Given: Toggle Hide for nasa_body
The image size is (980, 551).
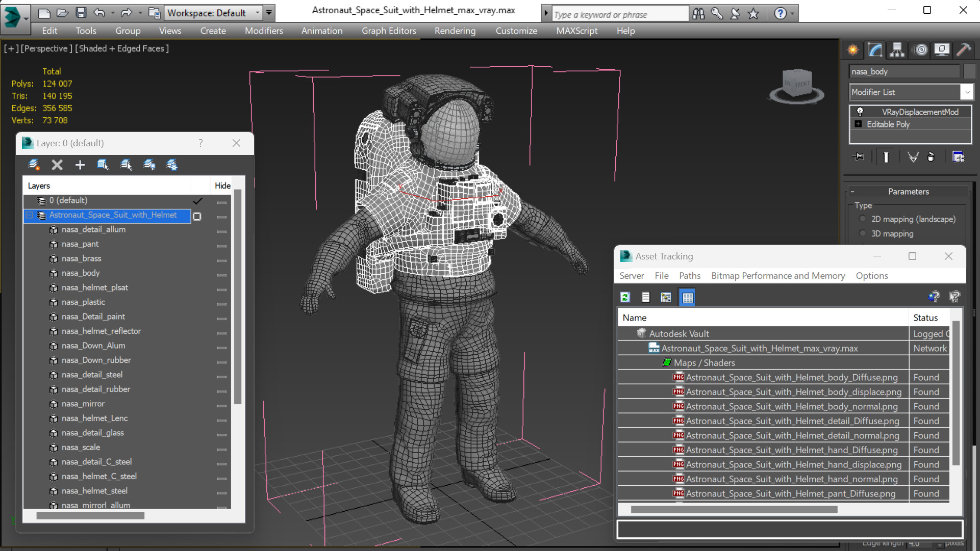Looking at the screenshot, I should [x=221, y=275].
